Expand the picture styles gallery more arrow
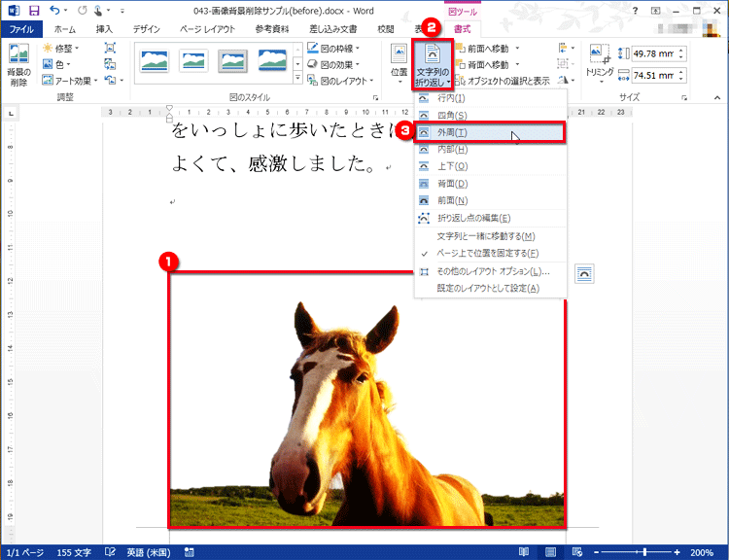The width and height of the screenshot is (729, 560). 297,79
